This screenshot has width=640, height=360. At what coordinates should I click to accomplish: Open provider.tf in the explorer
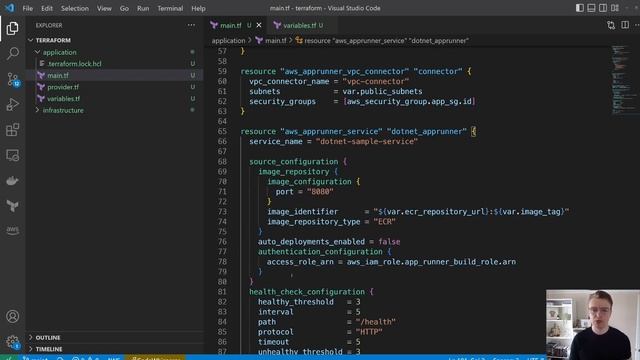(63, 87)
